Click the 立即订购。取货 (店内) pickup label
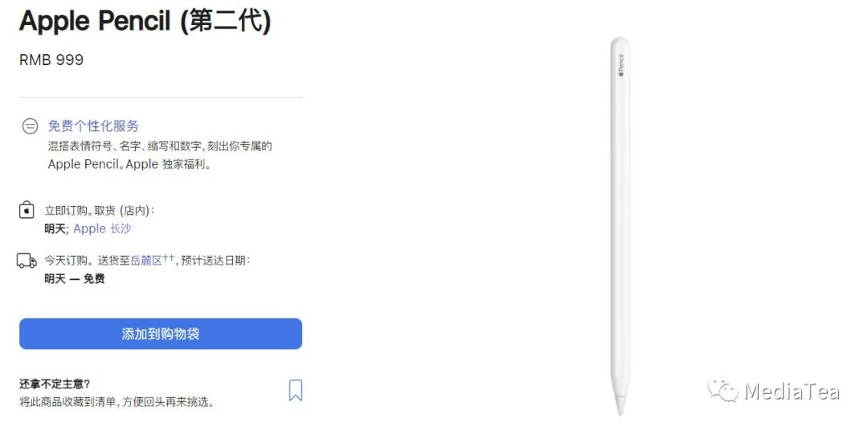 (x=100, y=211)
